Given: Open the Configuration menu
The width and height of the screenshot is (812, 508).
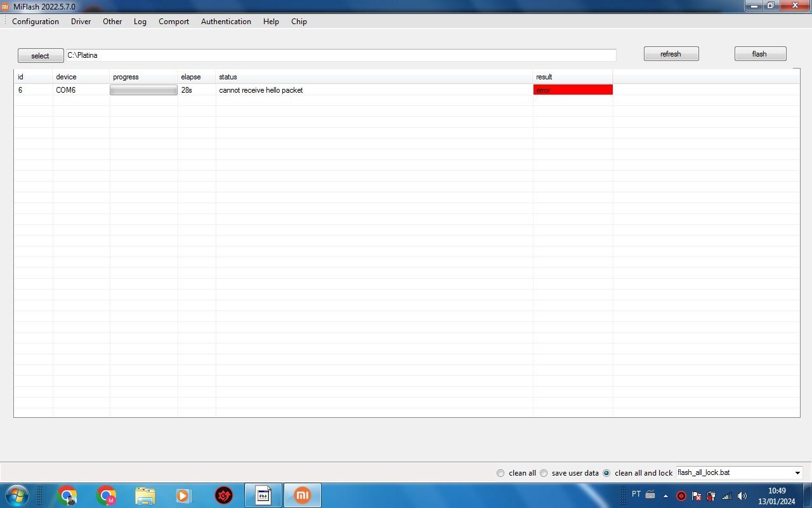Looking at the screenshot, I should click(36, 22).
